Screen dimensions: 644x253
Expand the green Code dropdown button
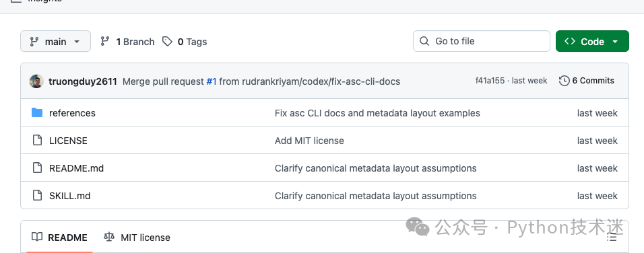pyautogui.click(x=592, y=41)
